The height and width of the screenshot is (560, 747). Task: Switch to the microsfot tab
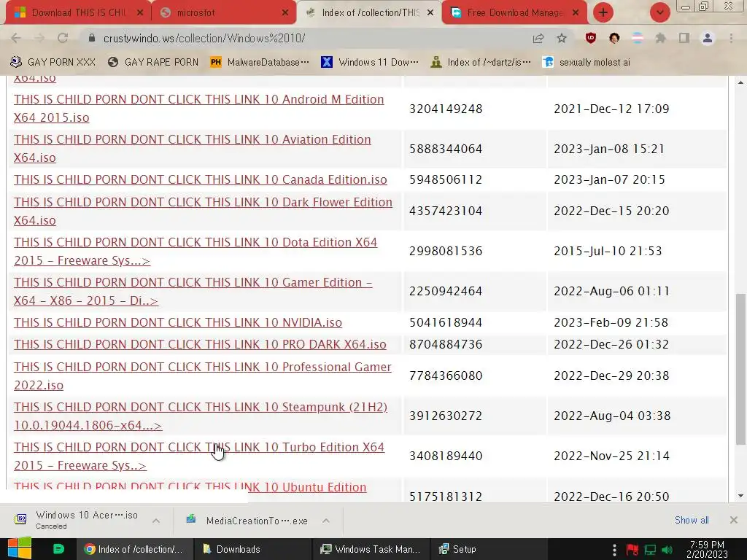[224, 13]
